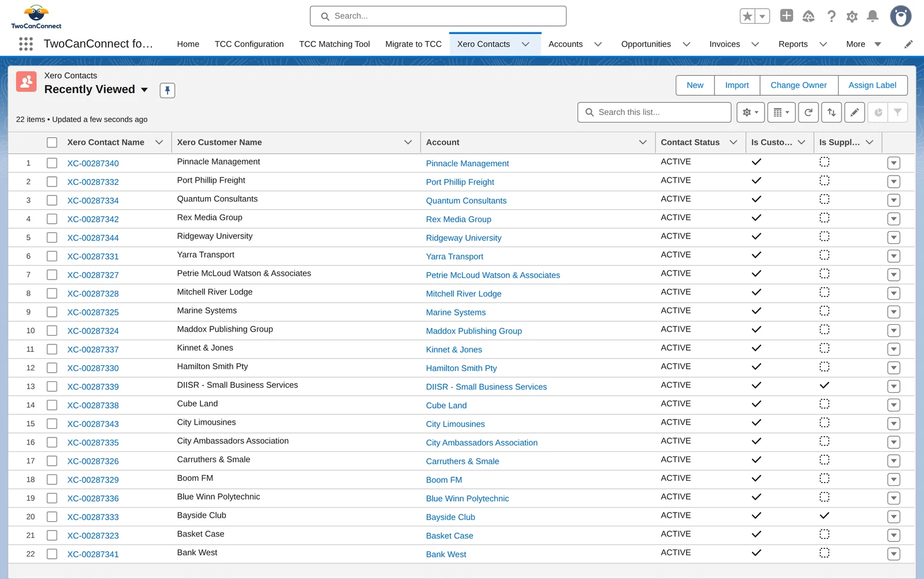The image size is (924, 579).
Task: Go to the Home tab
Action: point(188,44)
